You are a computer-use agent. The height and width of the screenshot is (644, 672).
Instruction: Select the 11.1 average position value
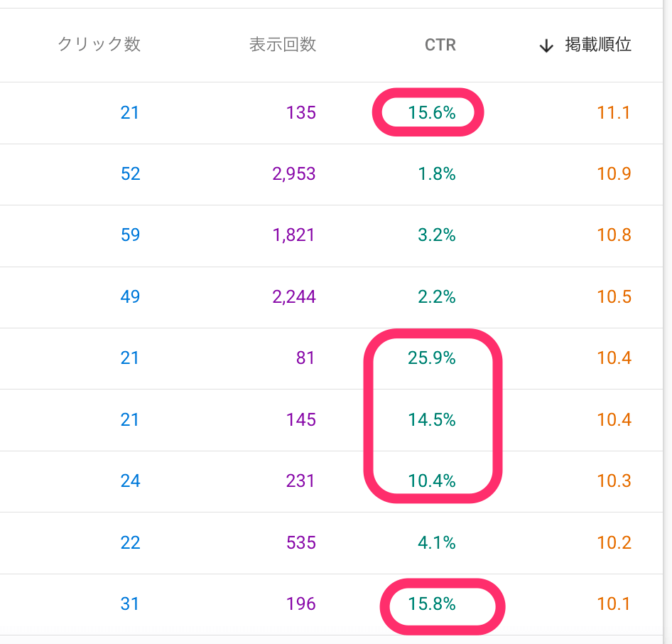pos(614,112)
